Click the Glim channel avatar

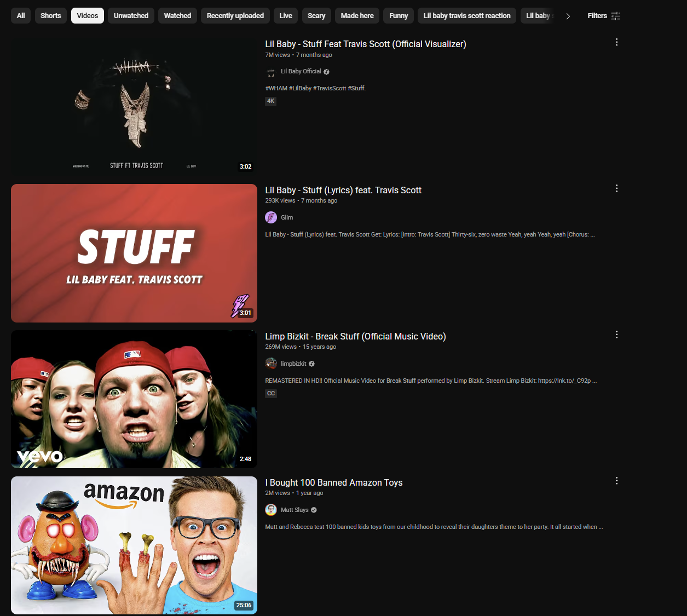pyautogui.click(x=271, y=217)
